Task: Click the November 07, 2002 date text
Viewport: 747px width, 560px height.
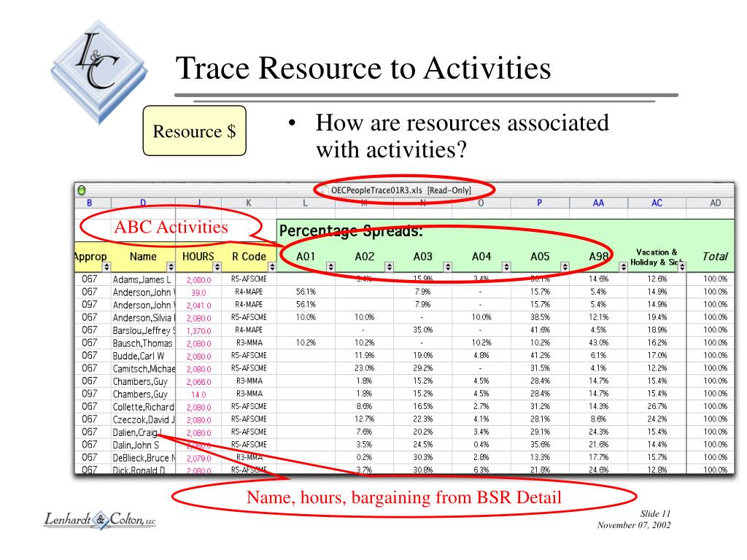Action: click(x=634, y=525)
